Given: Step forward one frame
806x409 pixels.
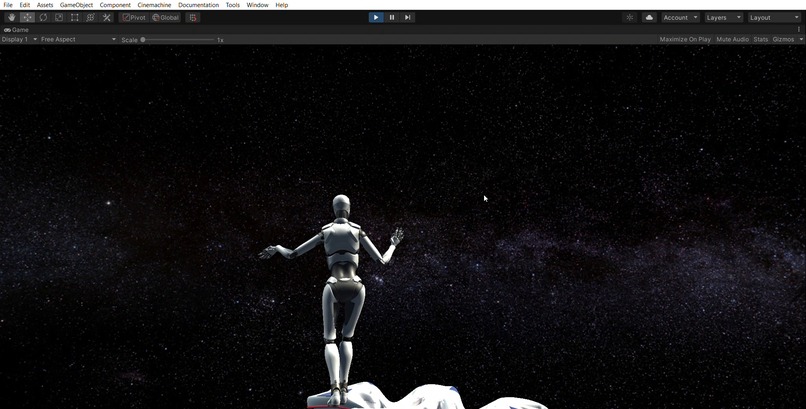Looking at the screenshot, I should (x=408, y=17).
